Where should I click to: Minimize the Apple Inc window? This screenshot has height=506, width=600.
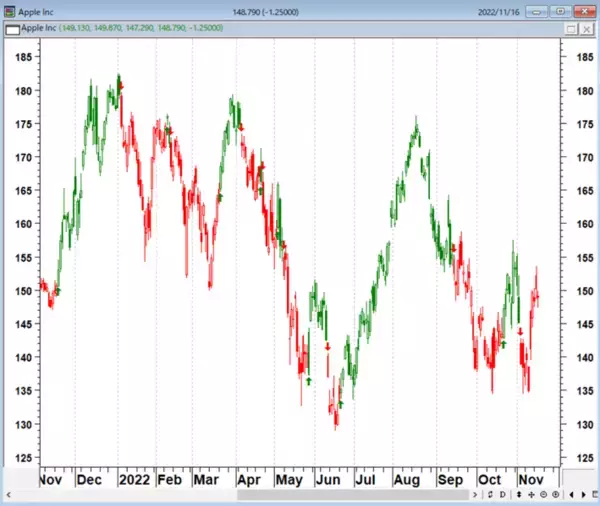pos(536,12)
